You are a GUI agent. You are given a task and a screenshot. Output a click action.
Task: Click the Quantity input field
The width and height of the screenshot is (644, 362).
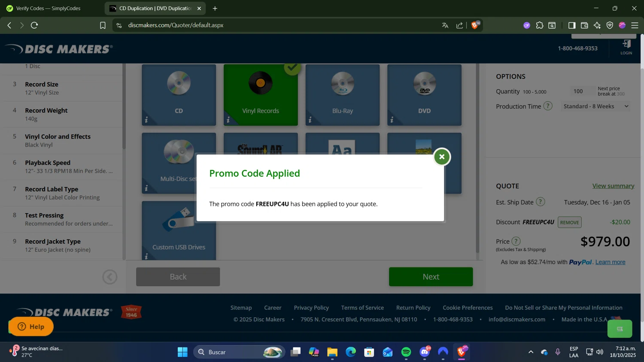(582, 91)
